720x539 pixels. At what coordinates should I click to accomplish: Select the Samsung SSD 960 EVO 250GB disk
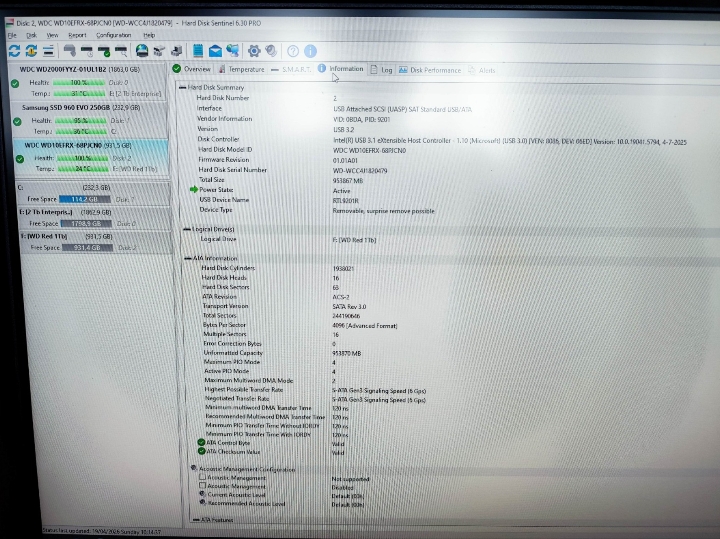90,119
